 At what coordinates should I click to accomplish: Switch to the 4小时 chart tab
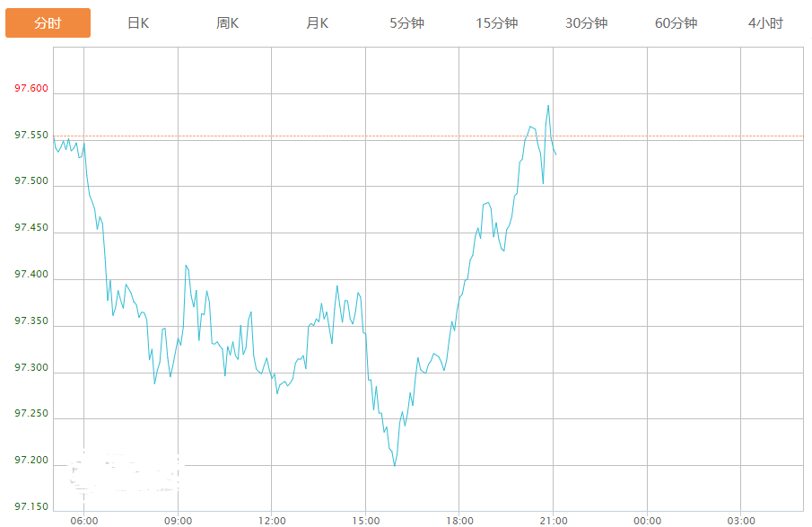point(765,23)
